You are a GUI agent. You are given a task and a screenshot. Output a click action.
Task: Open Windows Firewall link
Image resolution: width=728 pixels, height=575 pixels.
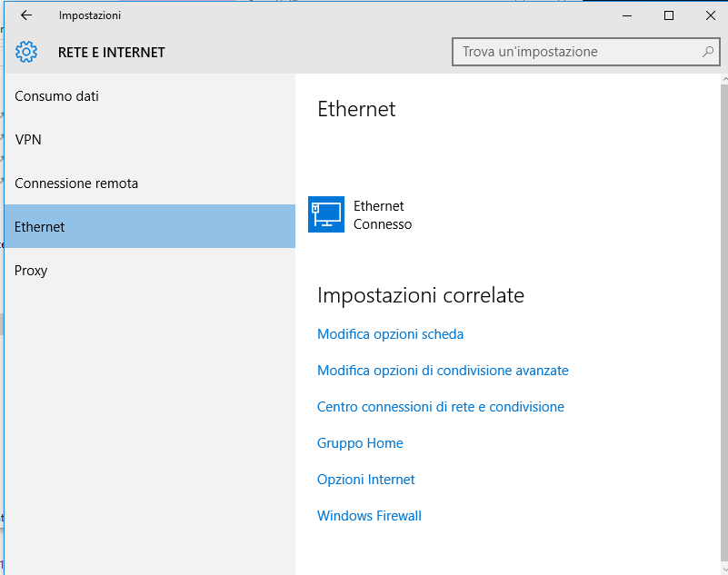369,516
